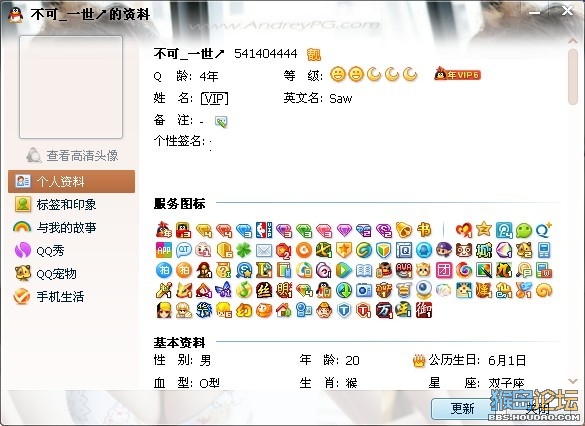
Task: Click the green 王 game icon
Action: 404,310
